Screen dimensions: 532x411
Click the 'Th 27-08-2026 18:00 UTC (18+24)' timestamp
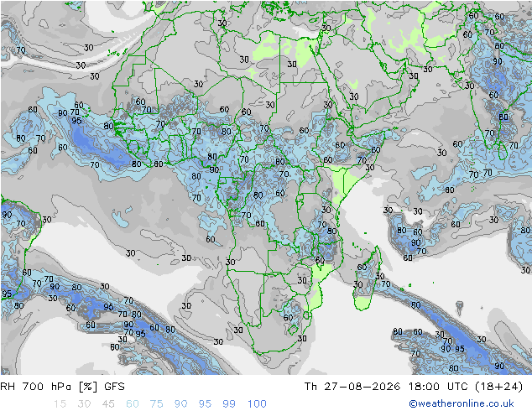(414, 387)
